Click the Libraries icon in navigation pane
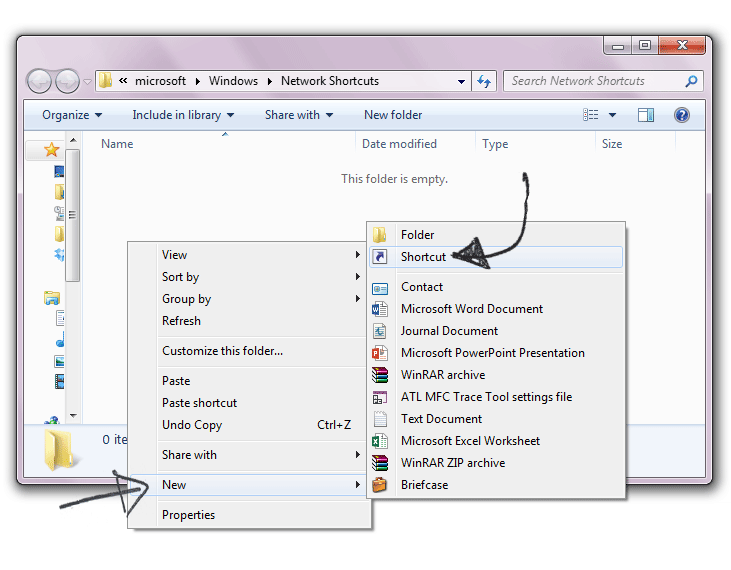 point(52,298)
